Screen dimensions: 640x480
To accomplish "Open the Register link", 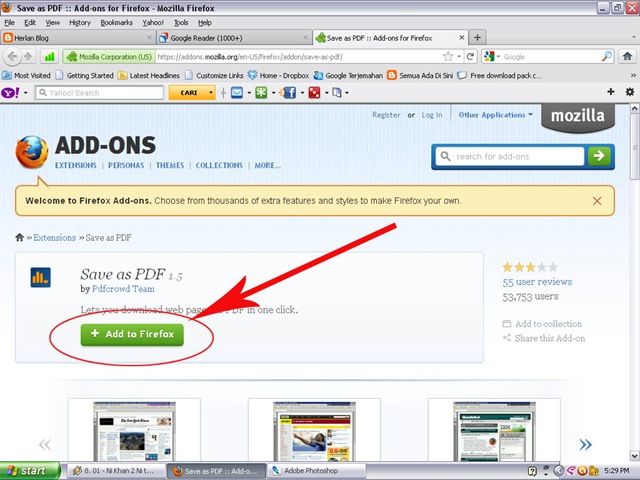I will [x=386, y=115].
